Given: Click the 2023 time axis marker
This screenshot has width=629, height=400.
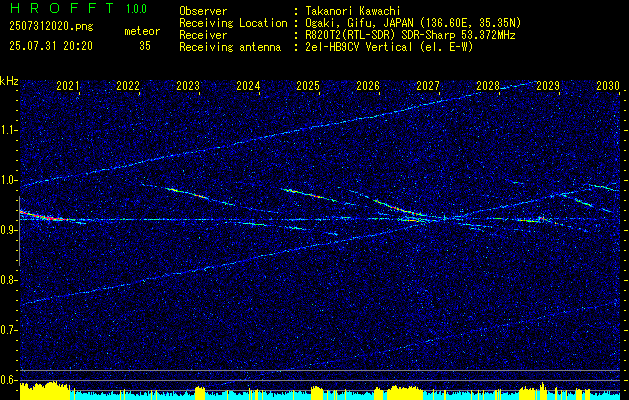Looking at the screenshot, I should pyautogui.click(x=188, y=86).
